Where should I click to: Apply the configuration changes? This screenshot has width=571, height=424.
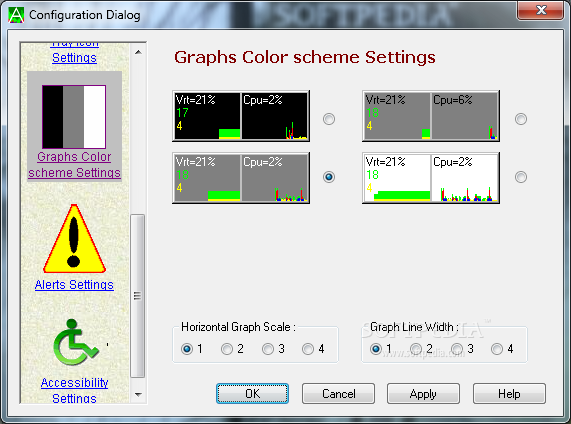[423, 393]
